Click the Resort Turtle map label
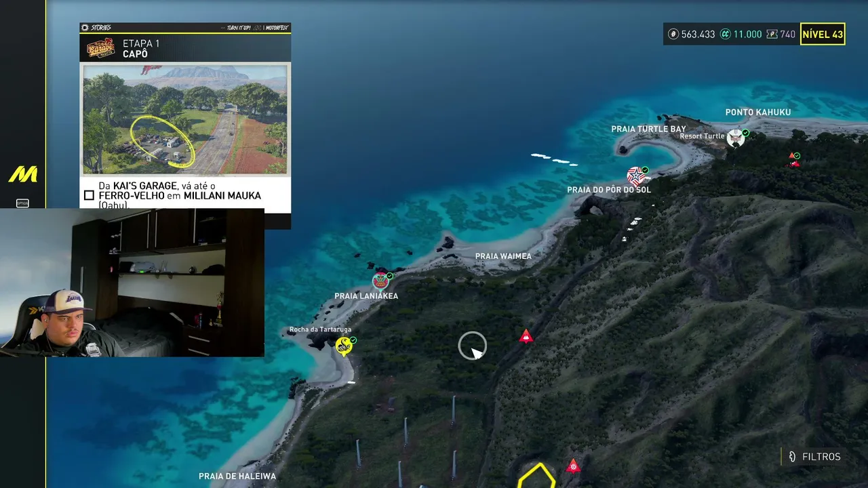 coord(702,136)
